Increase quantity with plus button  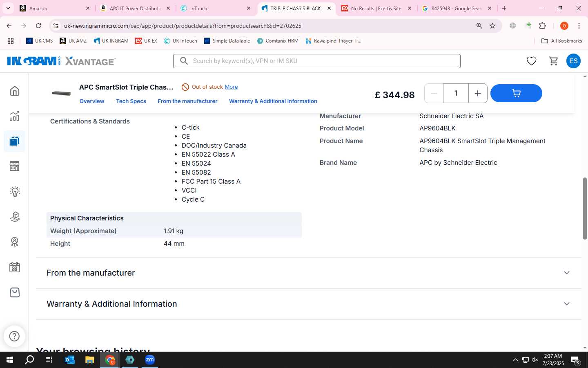coord(478,93)
